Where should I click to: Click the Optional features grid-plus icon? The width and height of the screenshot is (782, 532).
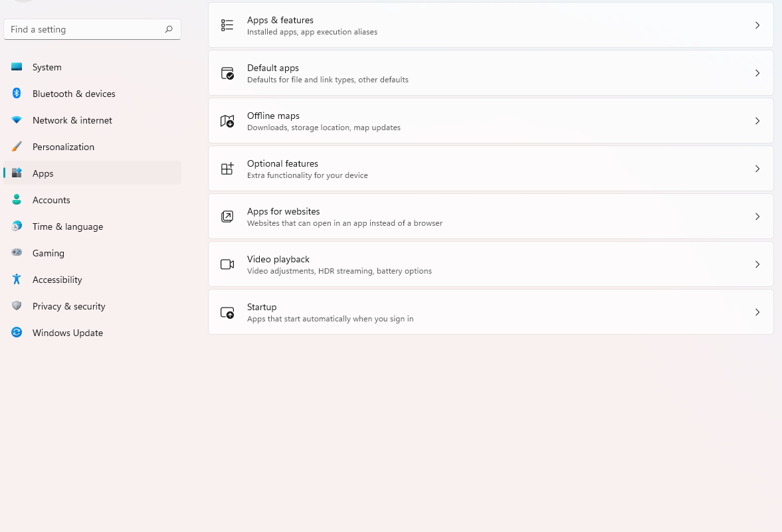227,169
